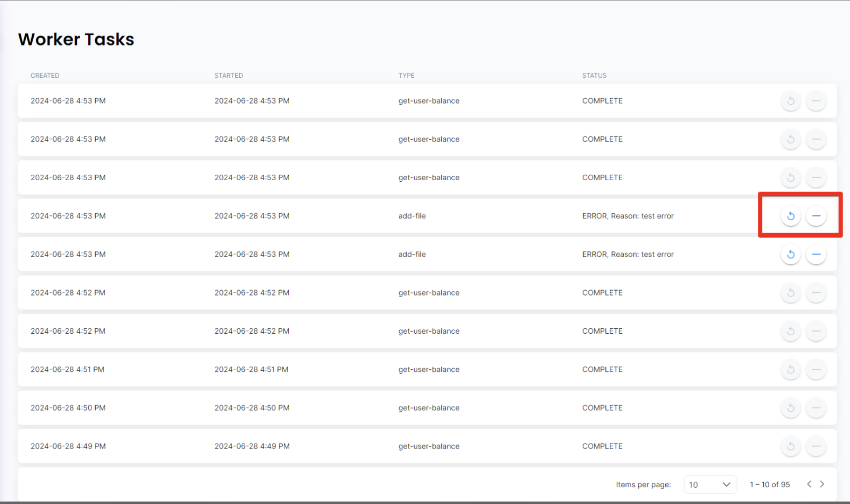Retry the second add-file error task
The image size is (850, 504).
pyautogui.click(x=791, y=254)
